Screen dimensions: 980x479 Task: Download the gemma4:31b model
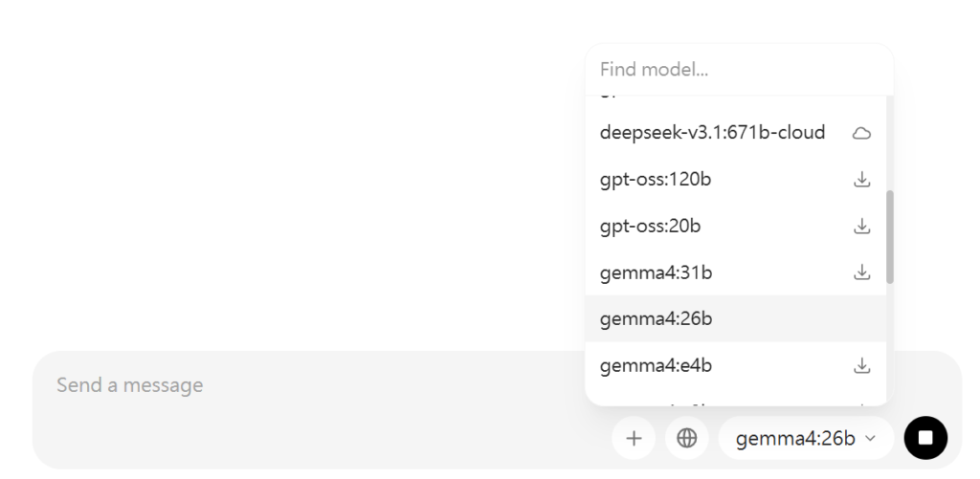tap(861, 272)
